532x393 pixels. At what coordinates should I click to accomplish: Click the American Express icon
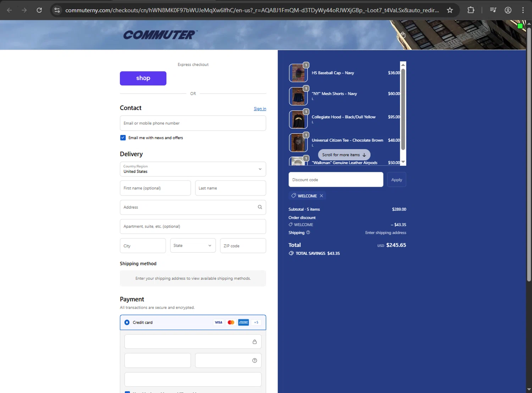click(243, 322)
